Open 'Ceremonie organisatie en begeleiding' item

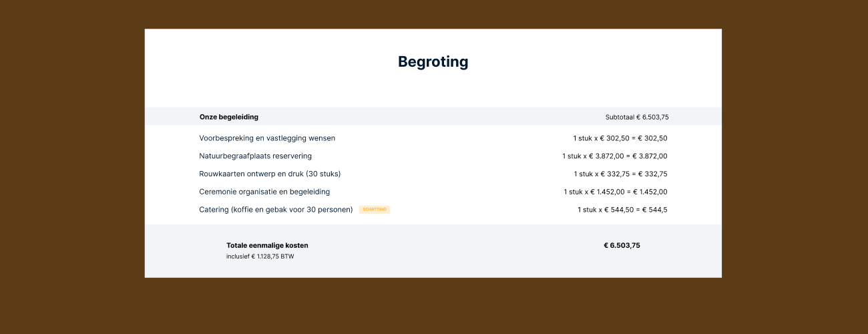click(264, 192)
